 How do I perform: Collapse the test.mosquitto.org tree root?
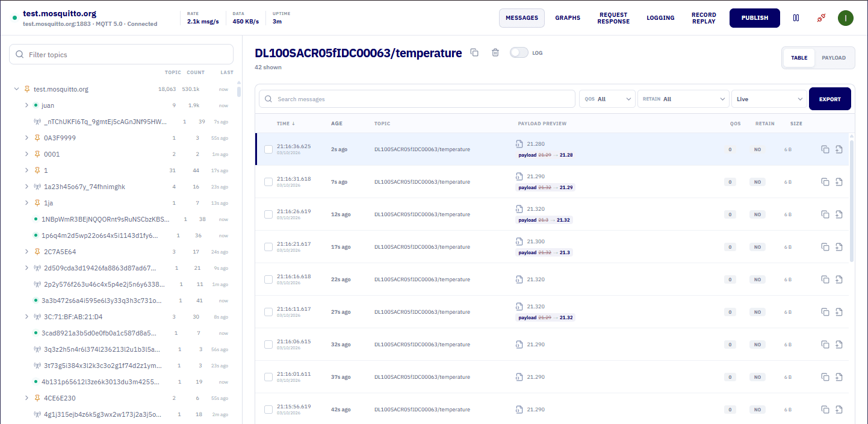coord(16,89)
